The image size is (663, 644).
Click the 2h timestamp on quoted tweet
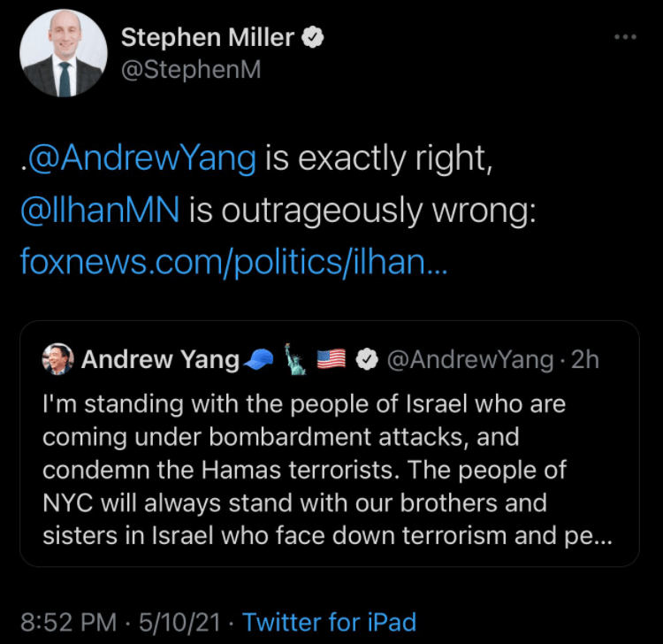585,359
